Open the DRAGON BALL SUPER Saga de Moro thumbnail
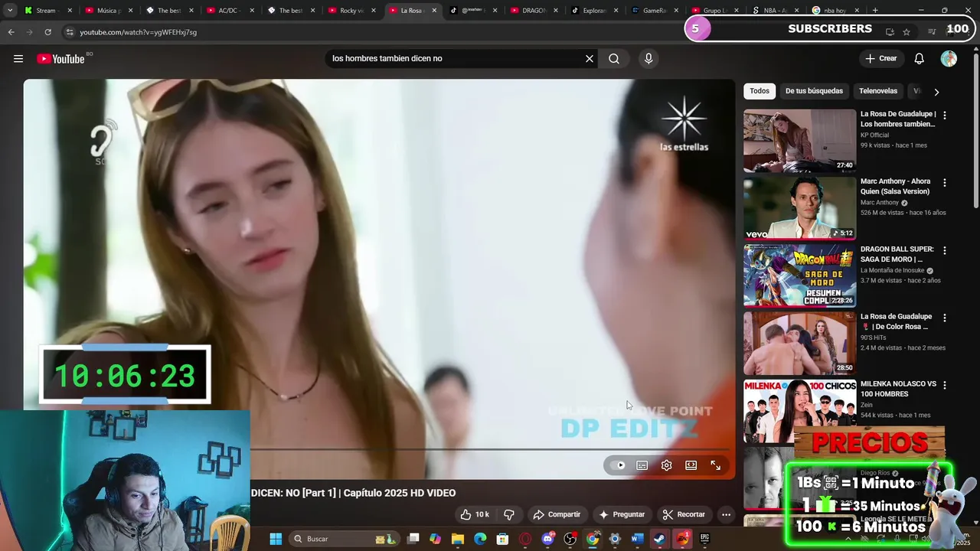Viewport: 980px width, 551px height. (799, 275)
